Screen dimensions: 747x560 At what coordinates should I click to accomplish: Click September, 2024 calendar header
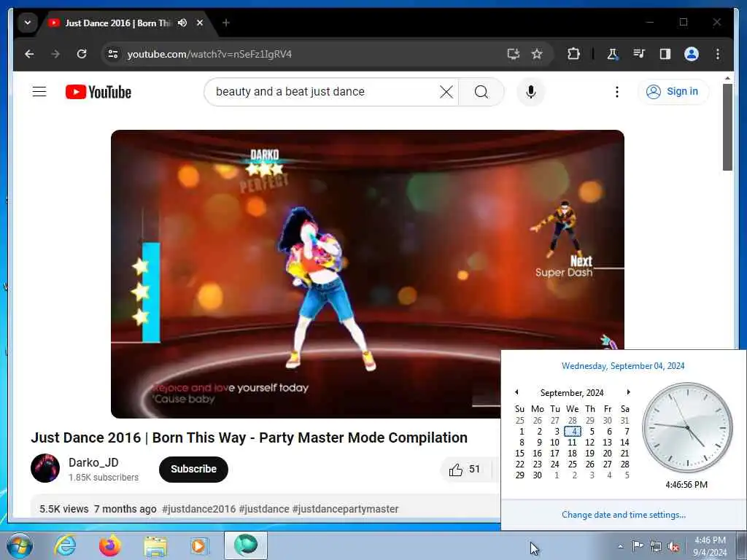pyautogui.click(x=572, y=393)
